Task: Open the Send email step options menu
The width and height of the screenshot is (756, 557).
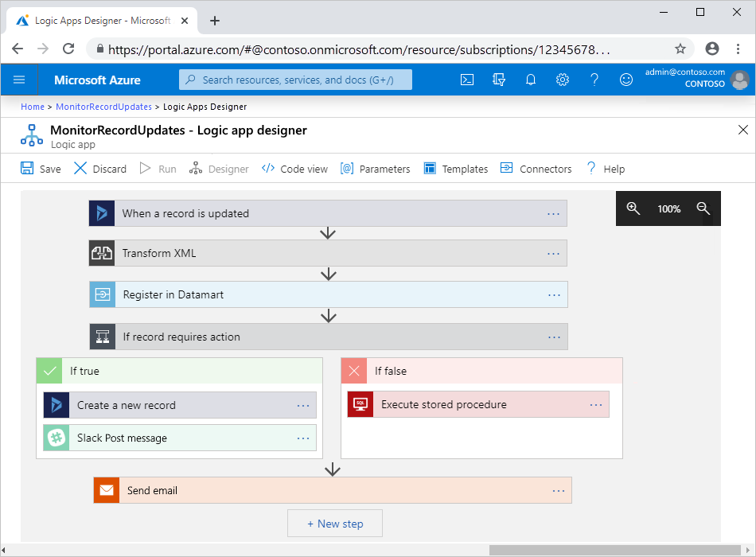Action: tap(558, 490)
